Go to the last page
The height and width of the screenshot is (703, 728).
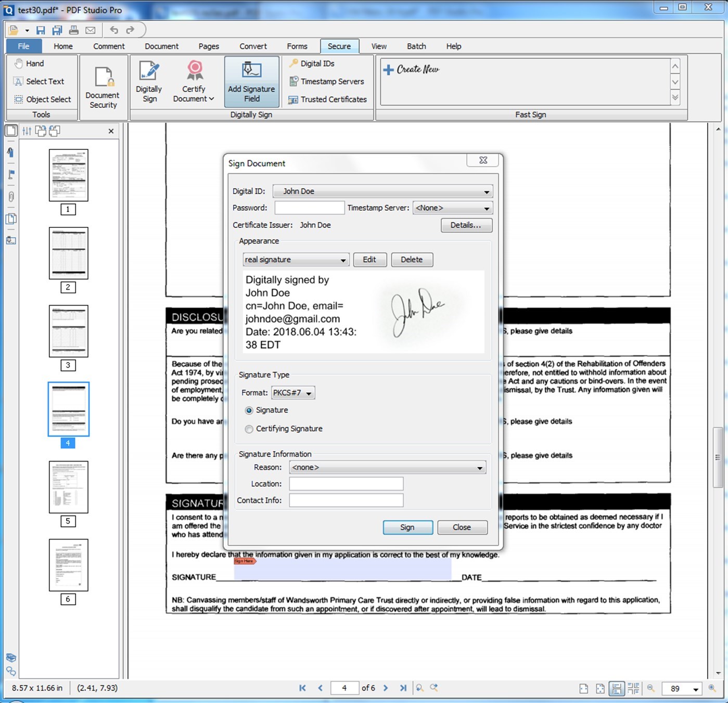pos(403,688)
